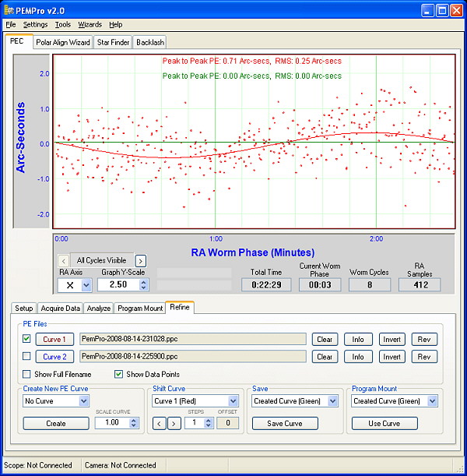Shift curve left with the back arrow
The width and height of the screenshot is (467, 476).
160,424
